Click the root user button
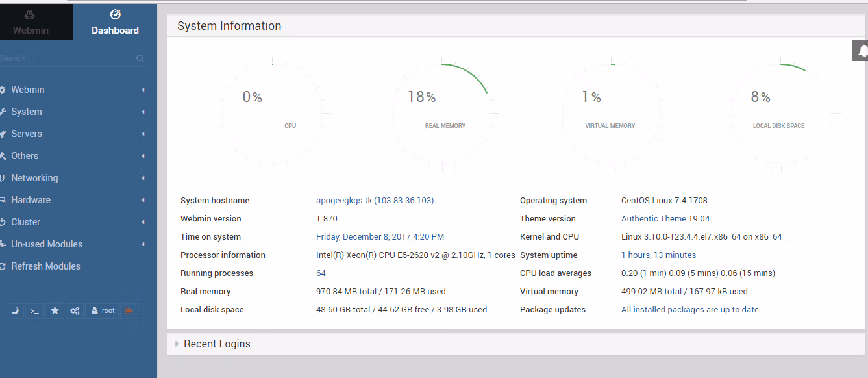868x378 pixels. (x=103, y=311)
